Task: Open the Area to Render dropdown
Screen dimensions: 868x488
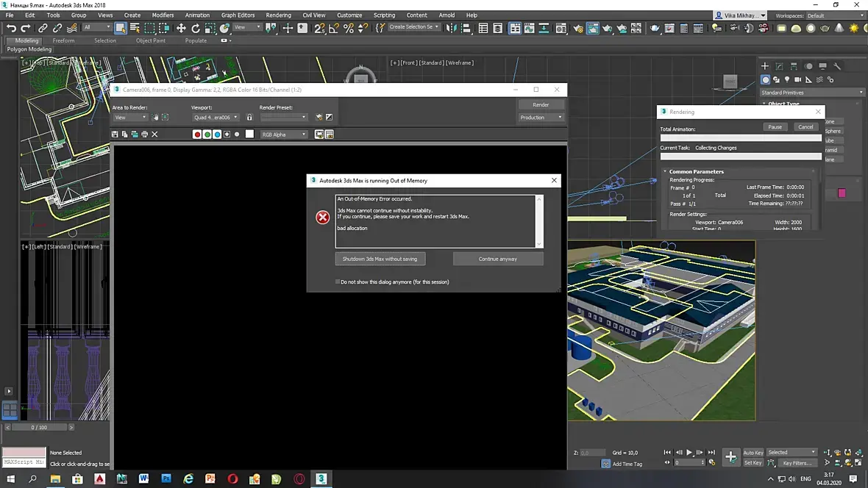Action: point(130,118)
